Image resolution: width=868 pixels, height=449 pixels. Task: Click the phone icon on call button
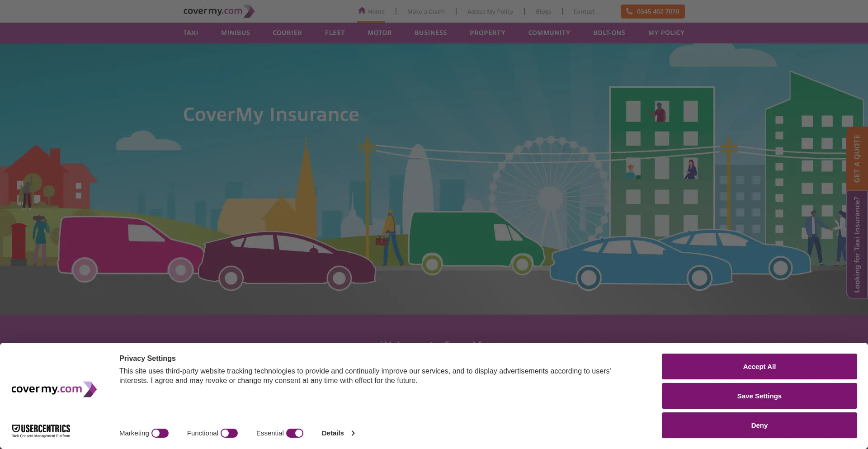pyautogui.click(x=629, y=11)
